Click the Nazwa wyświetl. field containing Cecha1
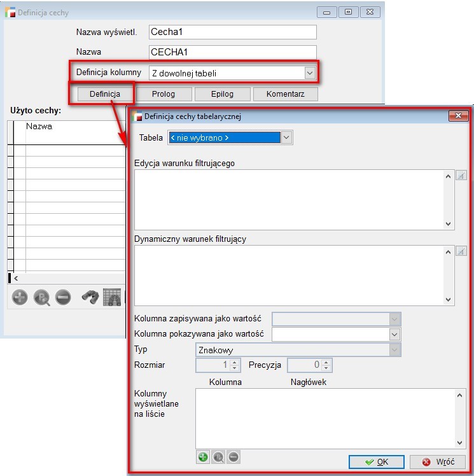 point(232,32)
